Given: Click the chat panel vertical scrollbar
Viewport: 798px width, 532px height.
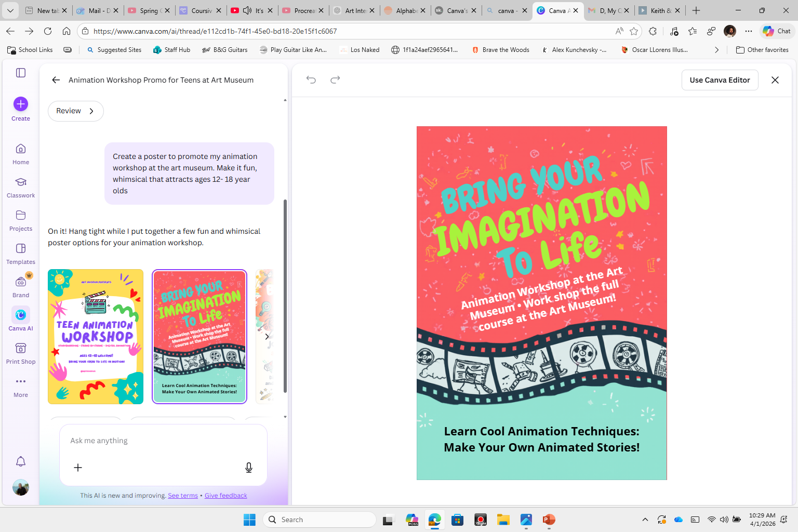Looking at the screenshot, I should [285, 296].
